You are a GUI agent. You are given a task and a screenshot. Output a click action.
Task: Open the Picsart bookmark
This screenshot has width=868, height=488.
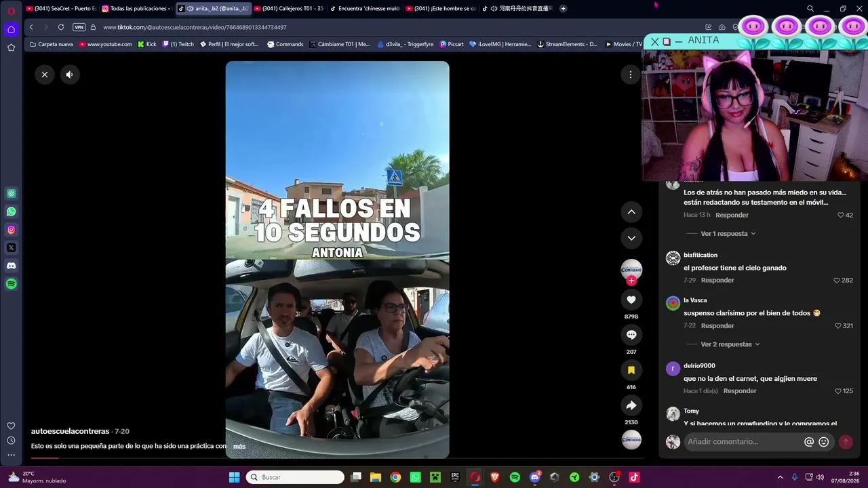pos(452,44)
